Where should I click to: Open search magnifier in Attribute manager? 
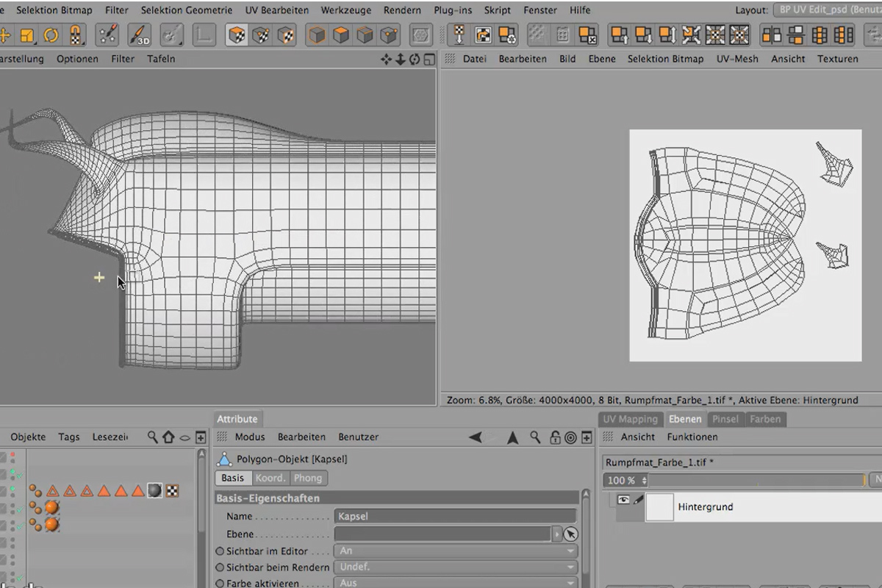coord(535,437)
